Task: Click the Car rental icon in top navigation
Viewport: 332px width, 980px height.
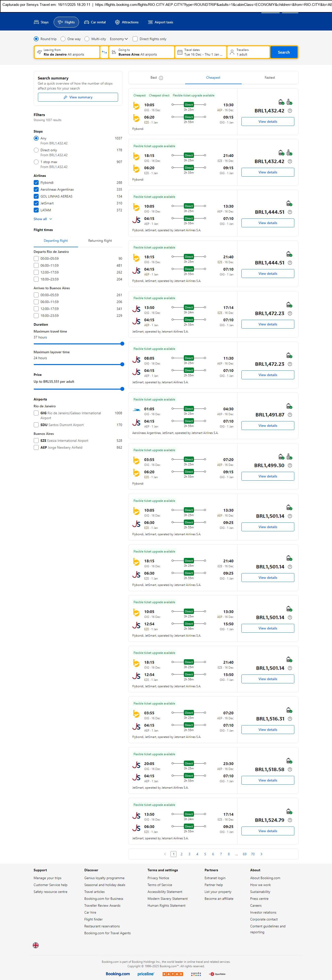Action: 87,22
